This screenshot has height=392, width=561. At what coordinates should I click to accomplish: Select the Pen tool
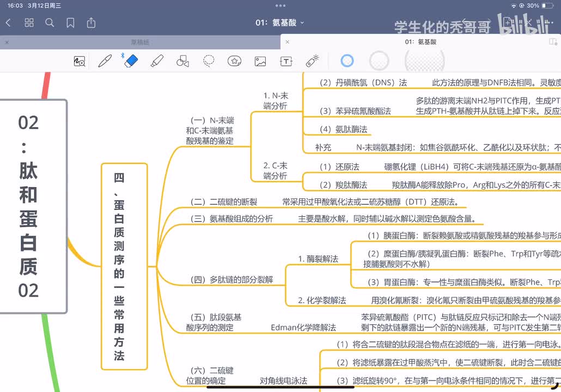point(105,61)
